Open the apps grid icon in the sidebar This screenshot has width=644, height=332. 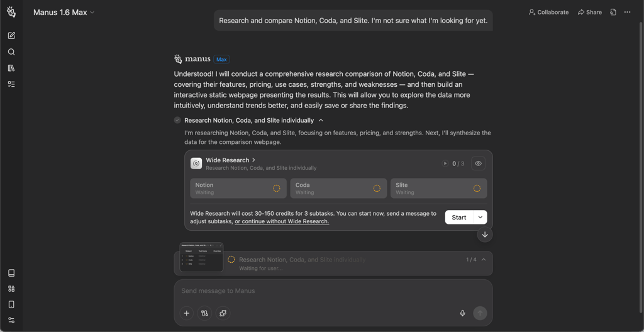(x=11, y=289)
